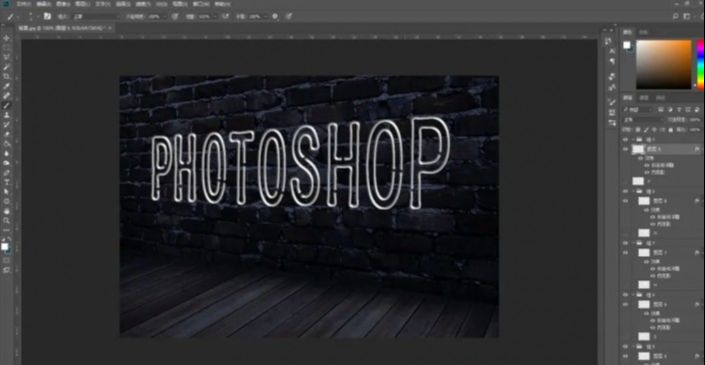Close the open document tab
The image size is (705, 365).
point(110,28)
